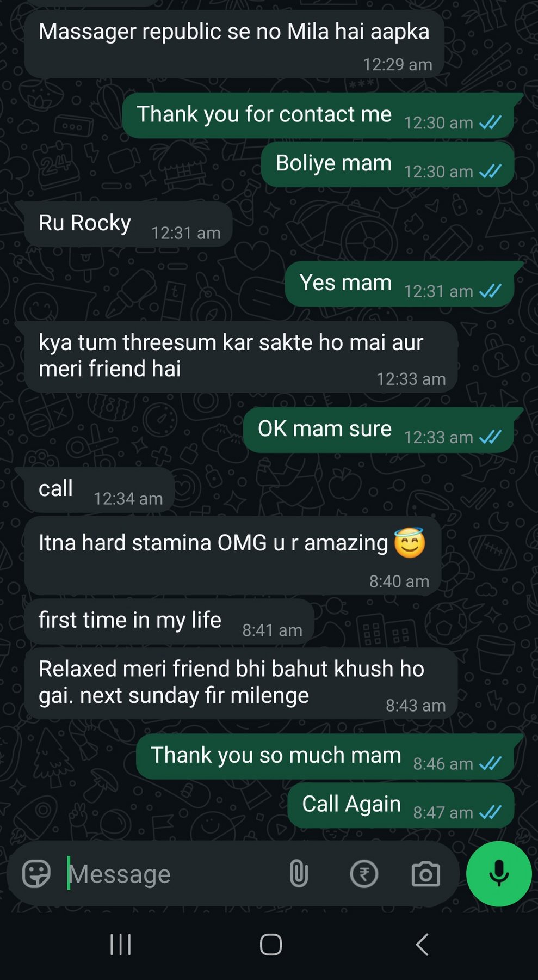
Task: Select the 'Thank you for contact me' bubble
Action: pyautogui.click(x=318, y=115)
